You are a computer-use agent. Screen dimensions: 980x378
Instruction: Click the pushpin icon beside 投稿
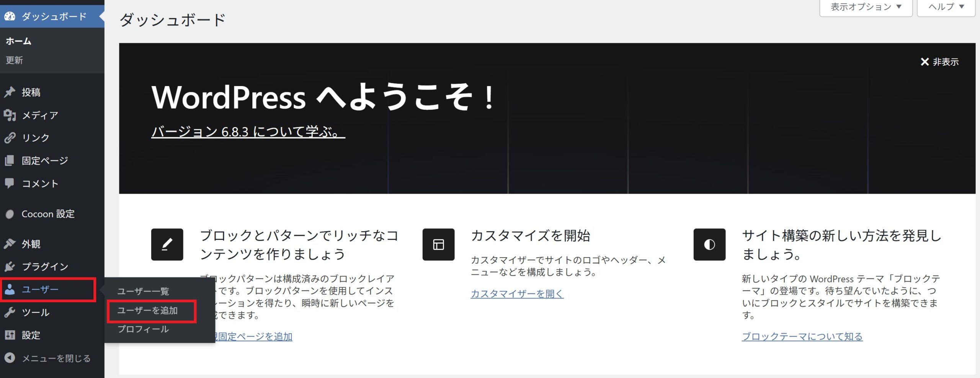click(10, 92)
